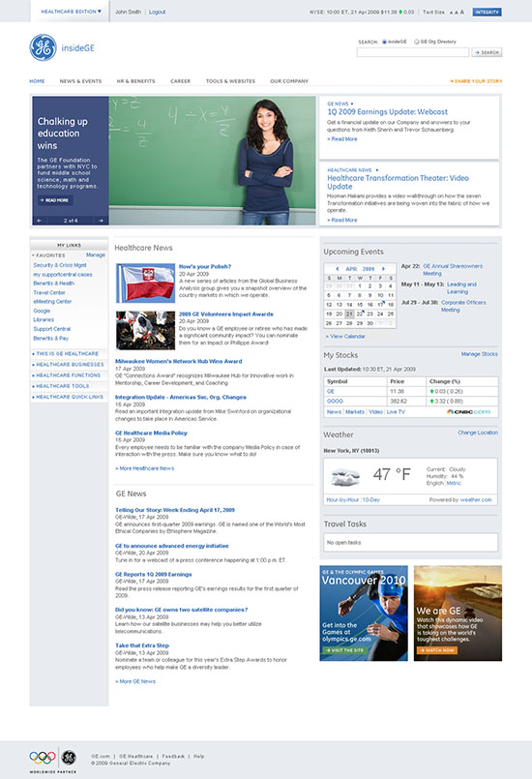Select the largest text size A

coord(462,12)
